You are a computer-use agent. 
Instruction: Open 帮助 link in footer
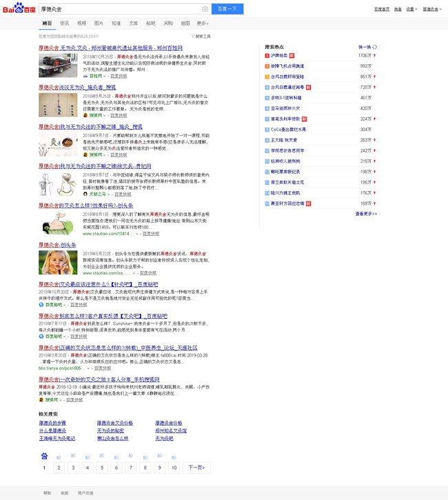coord(47,493)
